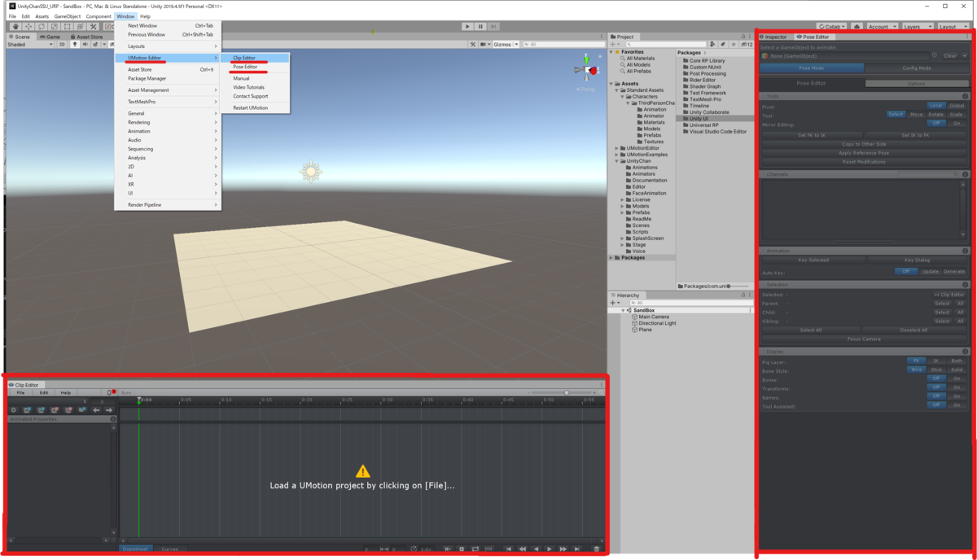Click the Animated Properties info icon
This screenshot has width=977, height=560.
click(x=113, y=419)
